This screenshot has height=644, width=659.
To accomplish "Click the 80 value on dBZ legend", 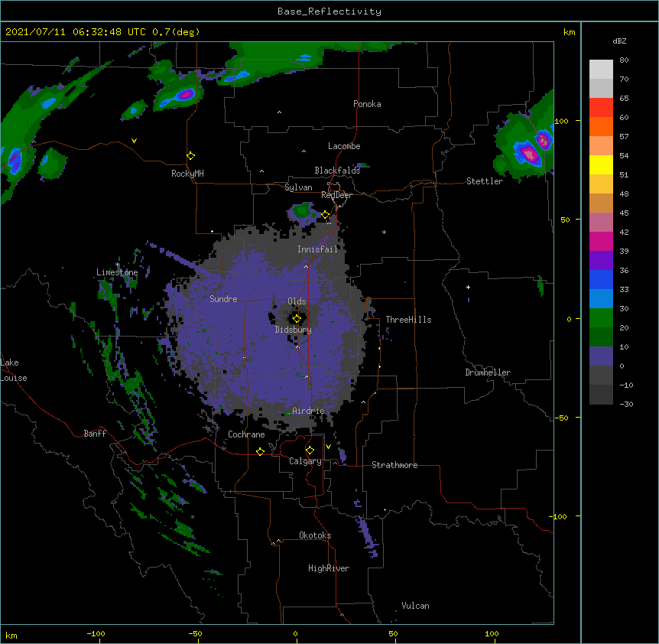I will click(x=624, y=60).
